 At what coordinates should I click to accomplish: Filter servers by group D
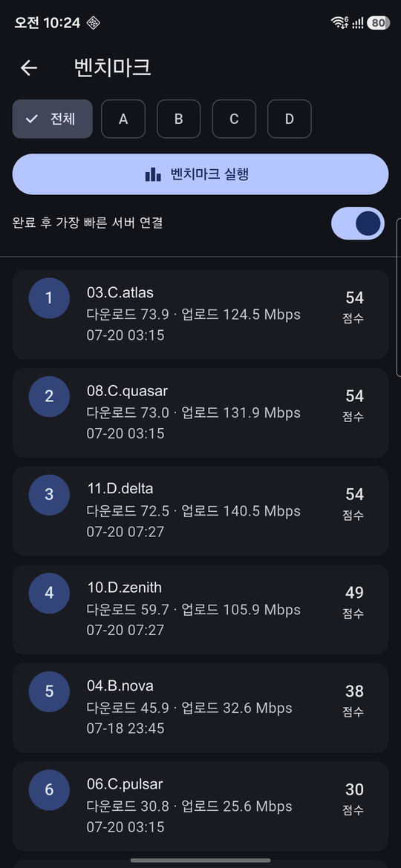[x=290, y=119]
